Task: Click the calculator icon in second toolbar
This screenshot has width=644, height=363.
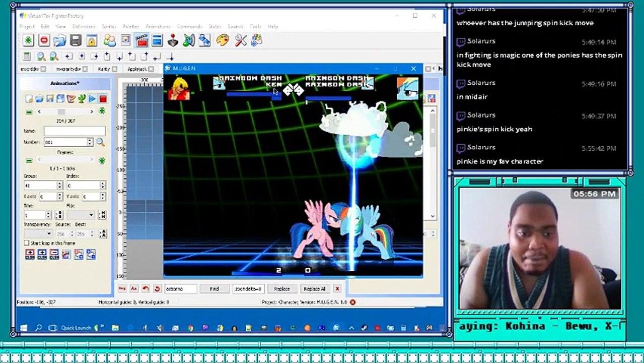Action: [x=27, y=56]
